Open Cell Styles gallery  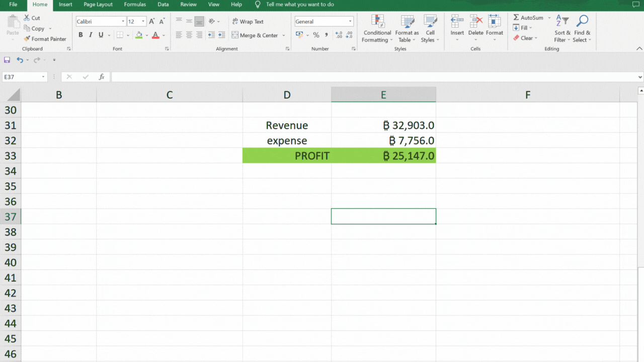(430, 29)
